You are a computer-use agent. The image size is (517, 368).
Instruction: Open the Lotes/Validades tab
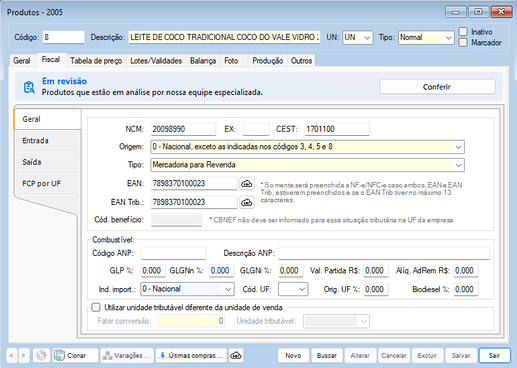pyautogui.click(x=156, y=61)
